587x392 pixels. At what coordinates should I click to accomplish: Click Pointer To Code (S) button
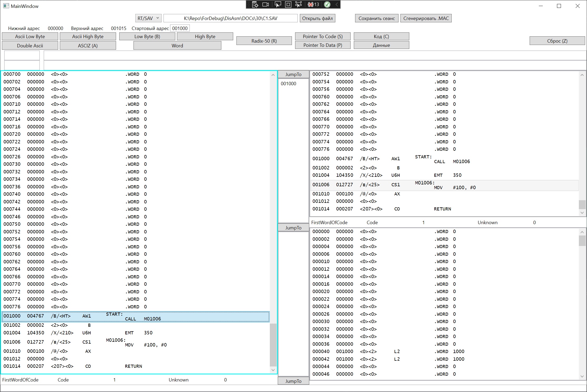pos(322,36)
